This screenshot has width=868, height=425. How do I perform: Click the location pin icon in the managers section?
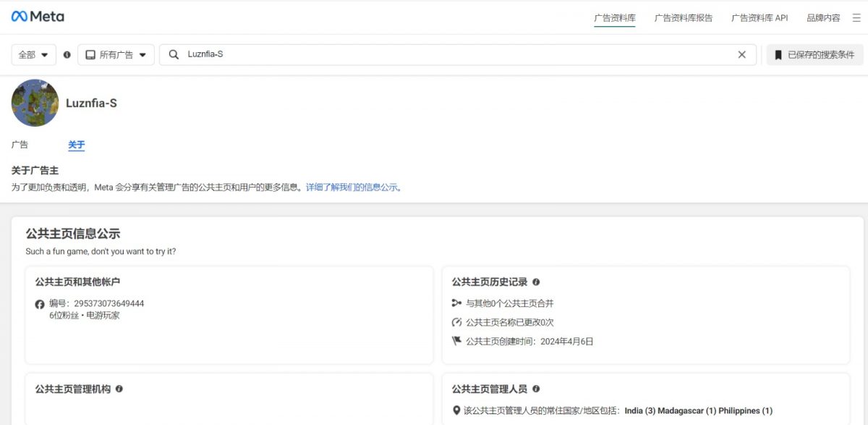click(x=455, y=410)
